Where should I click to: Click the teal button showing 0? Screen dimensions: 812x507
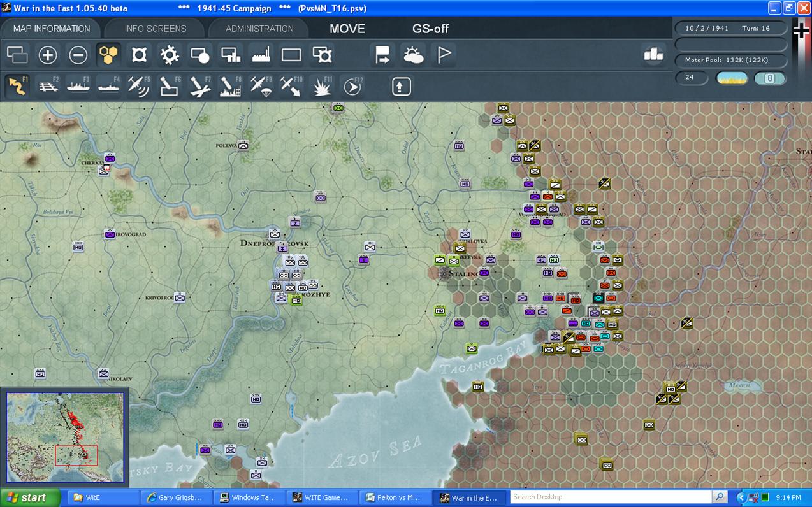point(770,78)
